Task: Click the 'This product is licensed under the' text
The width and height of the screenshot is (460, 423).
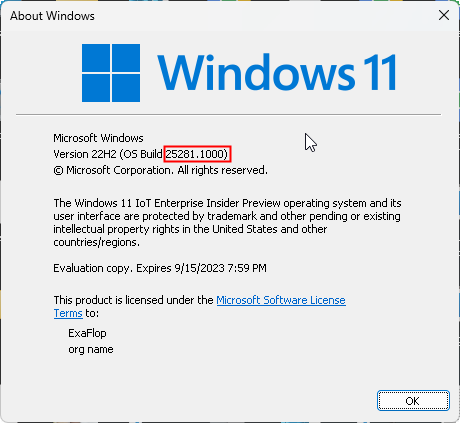Action: point(133,300)
